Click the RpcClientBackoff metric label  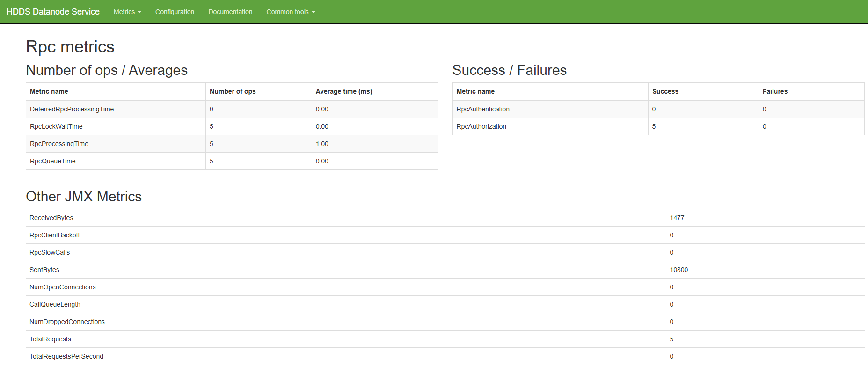(x=55, y=235)
